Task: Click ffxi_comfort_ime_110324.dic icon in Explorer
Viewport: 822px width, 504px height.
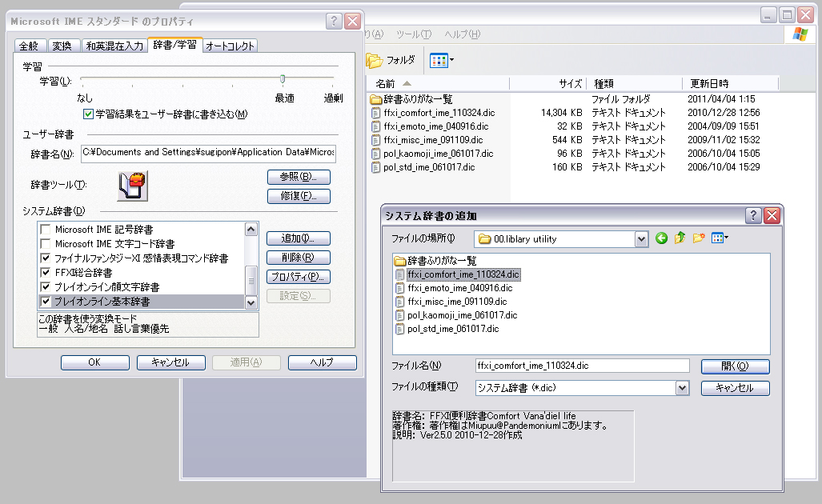Action: tap(376, 113)
